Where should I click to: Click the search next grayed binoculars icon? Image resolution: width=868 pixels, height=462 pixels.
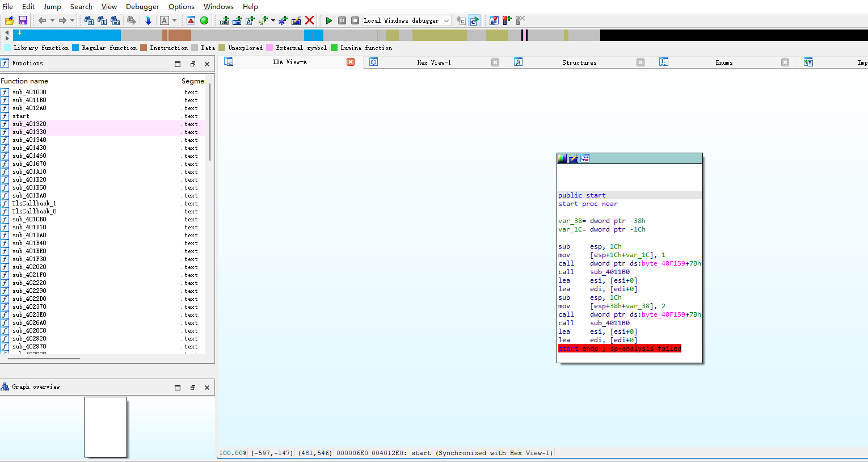click(x=132, y=20)
